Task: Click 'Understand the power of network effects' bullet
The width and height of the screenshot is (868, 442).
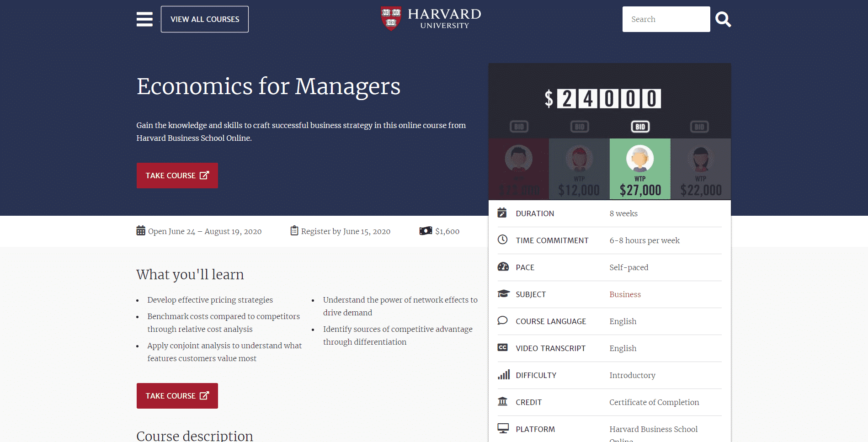Action: tap(400, 306)
